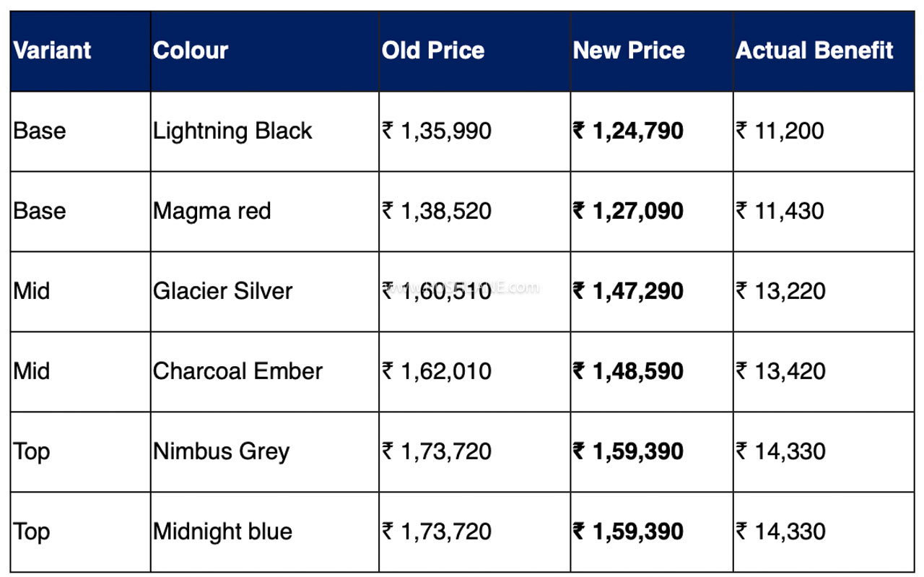Select the New Price column header
The width and height of the screenshot is (924, 577).
tap(629, 51)
